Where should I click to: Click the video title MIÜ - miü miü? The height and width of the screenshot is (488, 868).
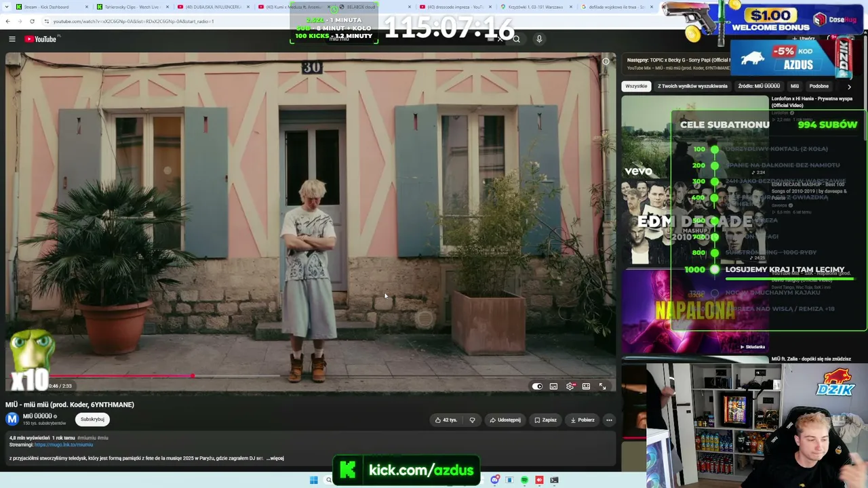click(x=70, y=405)
